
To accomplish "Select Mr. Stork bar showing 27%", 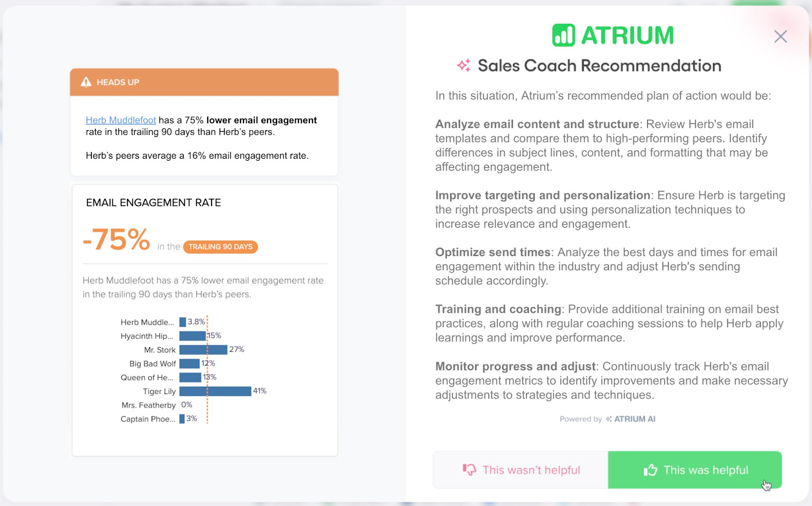I will [203, 350].
